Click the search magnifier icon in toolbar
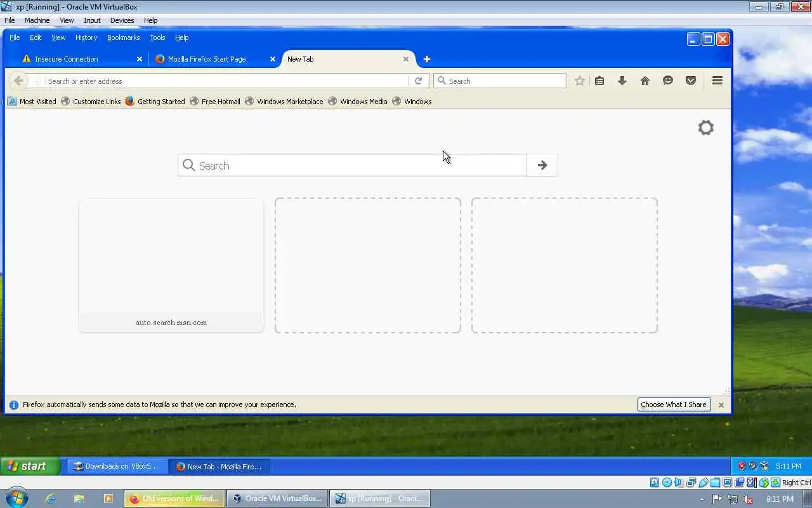The width and height of the screenshot is (812, 508). 442,81
